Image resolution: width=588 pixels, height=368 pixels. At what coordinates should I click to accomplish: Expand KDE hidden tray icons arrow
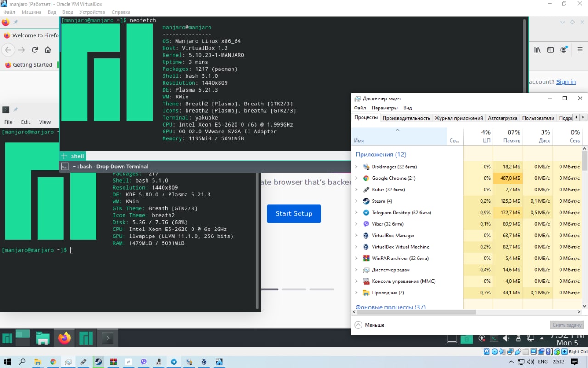[x=543, y=339]
